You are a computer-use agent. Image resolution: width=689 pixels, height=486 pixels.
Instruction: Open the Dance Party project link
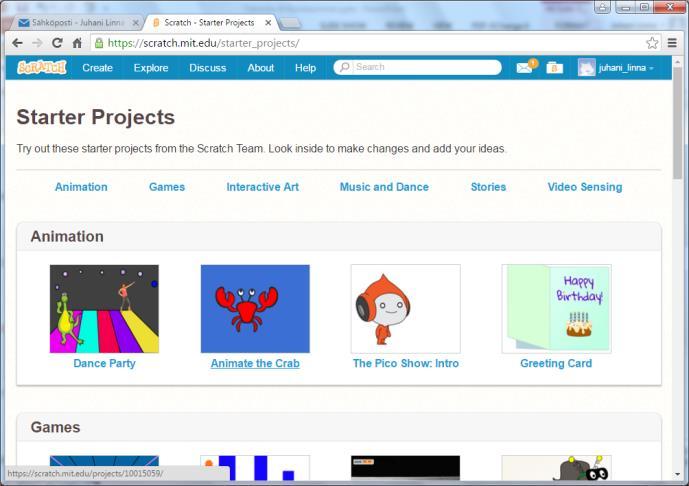click(105, 363)
